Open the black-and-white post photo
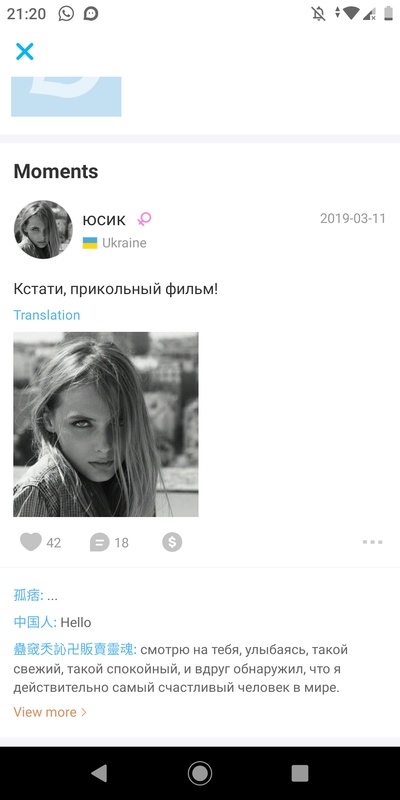The height and width of the screenshot is (800, 400). (x=106, y=424)
